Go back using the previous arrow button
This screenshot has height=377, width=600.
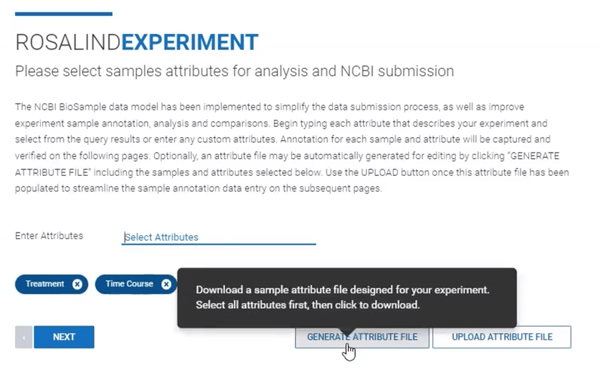[x=23, y=337]
